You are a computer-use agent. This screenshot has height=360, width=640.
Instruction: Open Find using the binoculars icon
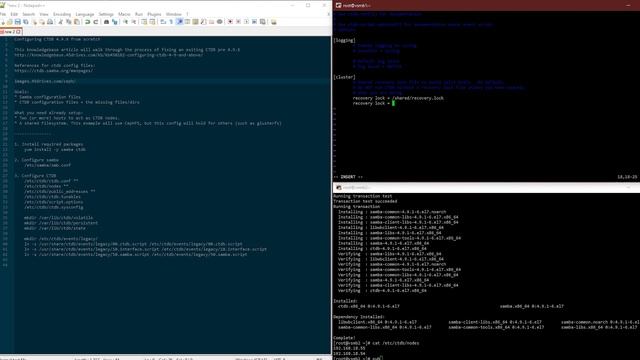(x=106, y=22)
